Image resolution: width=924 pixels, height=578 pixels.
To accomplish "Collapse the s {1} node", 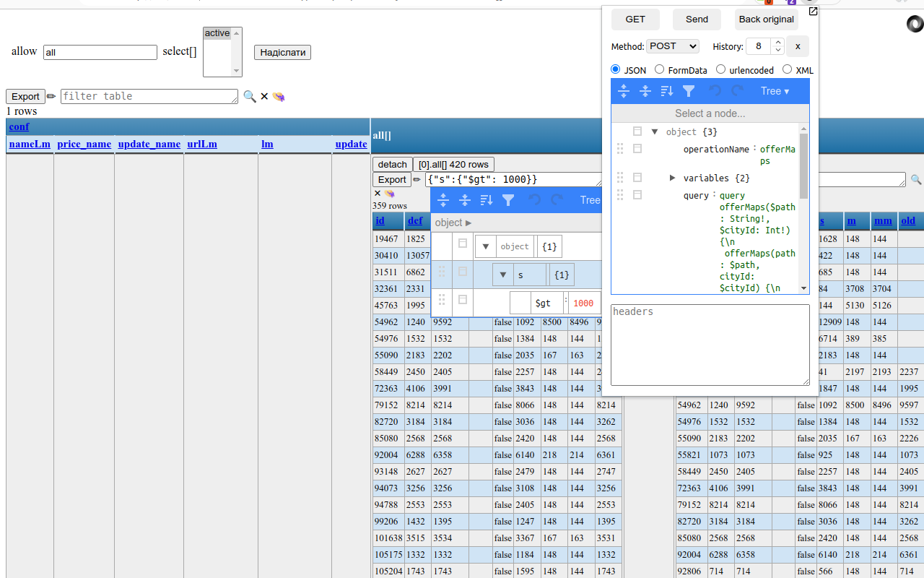I will [503, 275].
